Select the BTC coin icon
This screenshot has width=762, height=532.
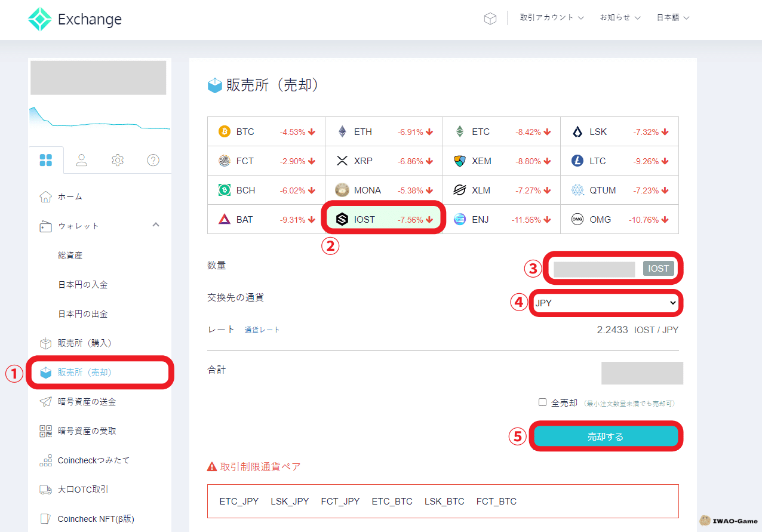click(225, 131)
